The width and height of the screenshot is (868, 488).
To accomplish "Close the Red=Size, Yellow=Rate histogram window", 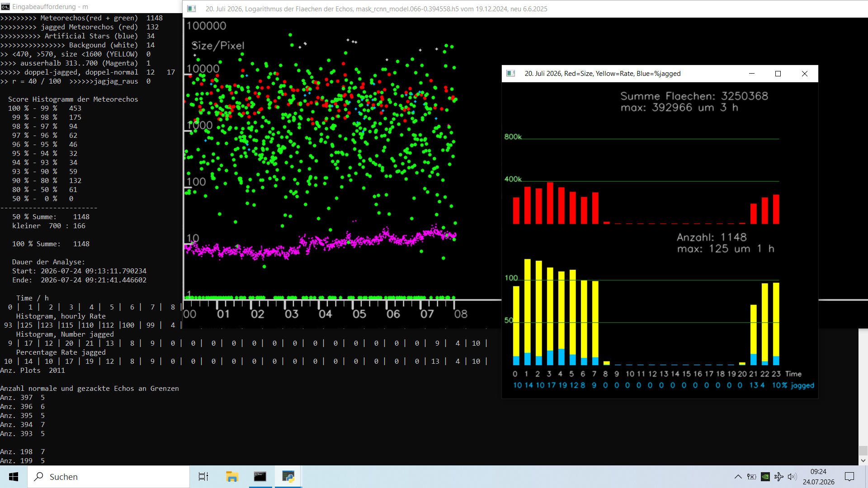I will [x=805, y=74].
